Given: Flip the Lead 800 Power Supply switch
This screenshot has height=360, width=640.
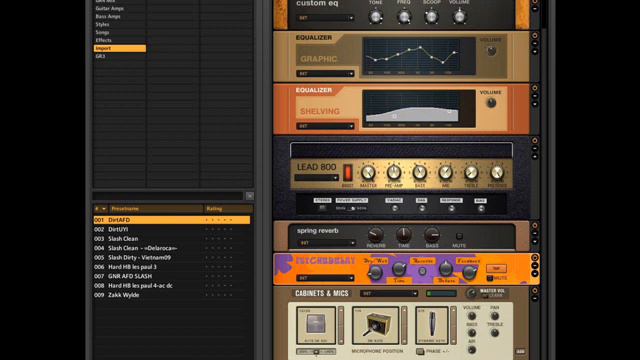Looking at the screenshot, I should [351, 208].
